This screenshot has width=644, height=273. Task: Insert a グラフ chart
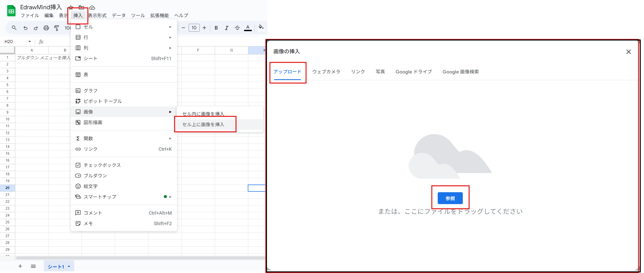(x=124, y=91)
